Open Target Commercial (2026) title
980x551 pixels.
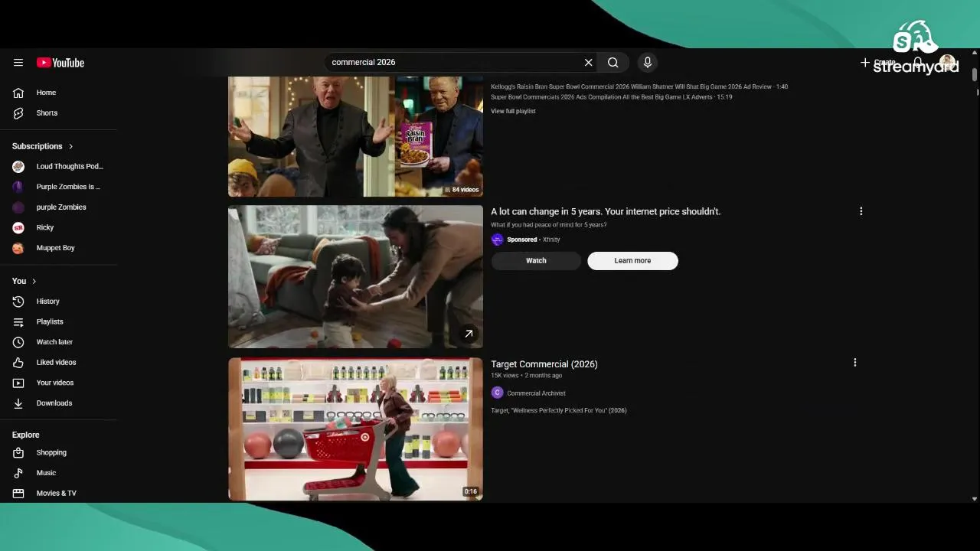[x=544, y=364]
